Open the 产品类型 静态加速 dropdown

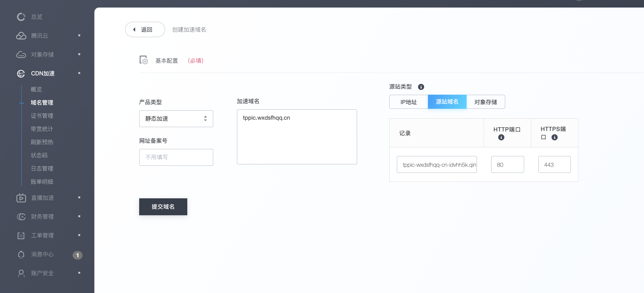pyautogui.click(x=176, y=118)
